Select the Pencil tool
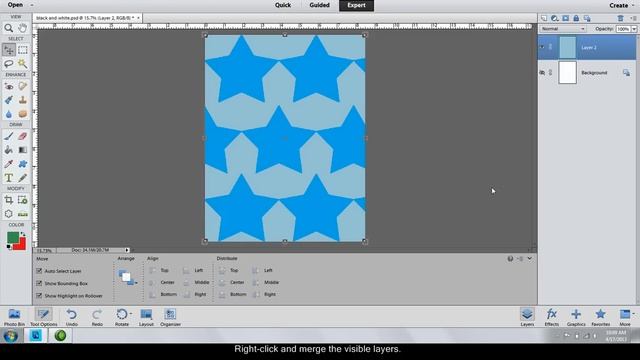This screenshot has height=360, width=640. 23,178
